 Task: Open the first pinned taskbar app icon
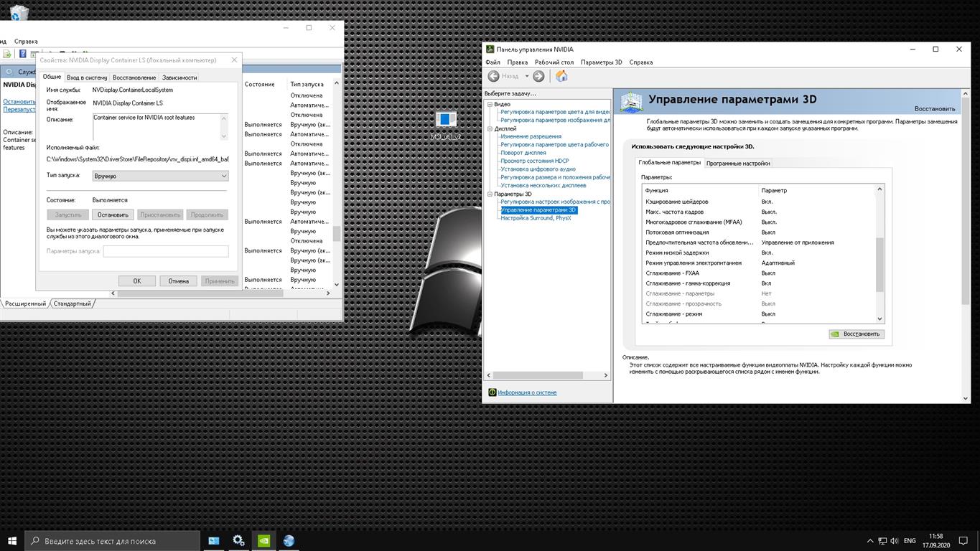[213, 541]
